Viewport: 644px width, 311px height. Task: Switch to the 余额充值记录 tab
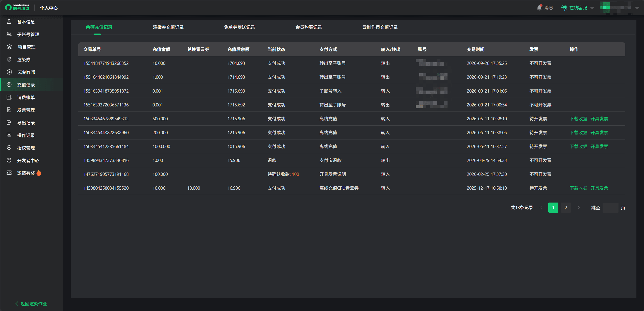99,27
